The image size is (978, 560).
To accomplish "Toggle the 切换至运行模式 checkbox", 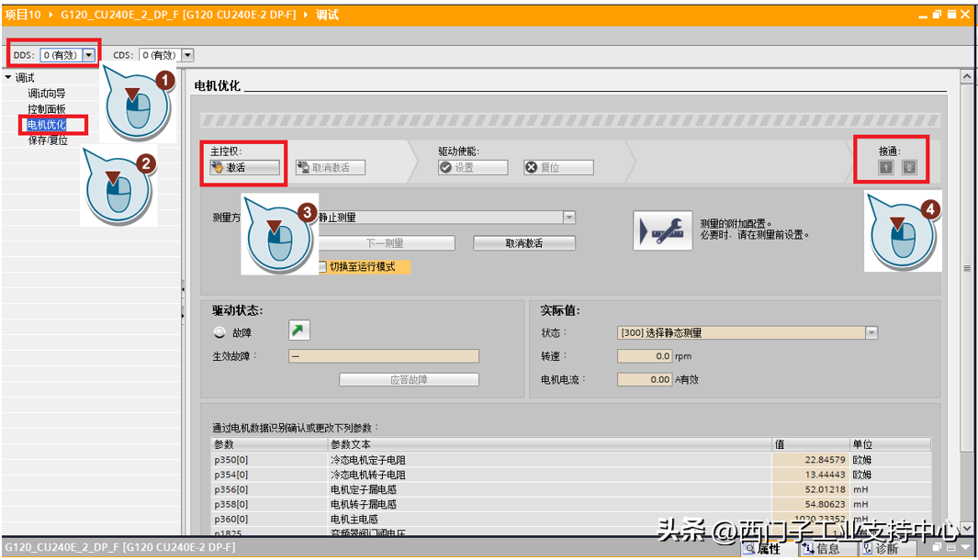I will (x=320, y=266).
